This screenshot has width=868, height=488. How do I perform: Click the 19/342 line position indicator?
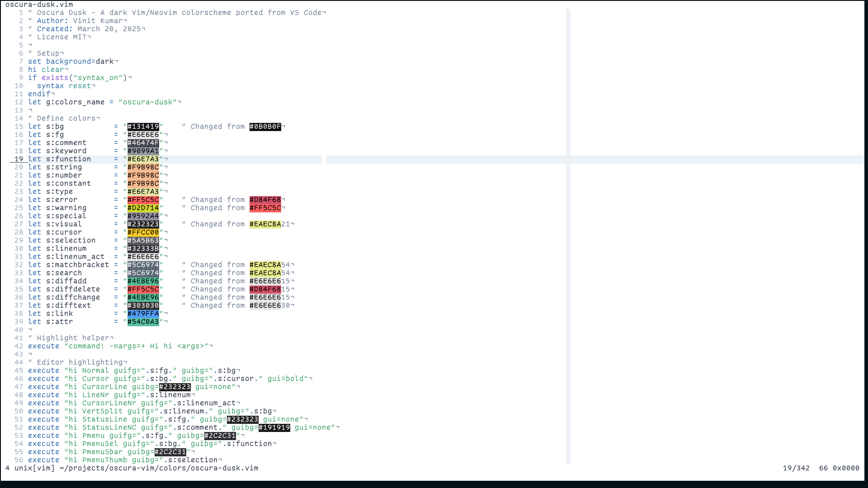pos(797,468)
